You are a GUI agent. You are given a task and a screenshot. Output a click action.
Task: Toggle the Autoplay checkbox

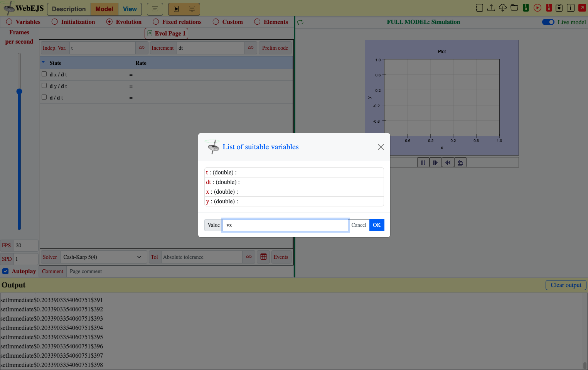coord(5,271)
